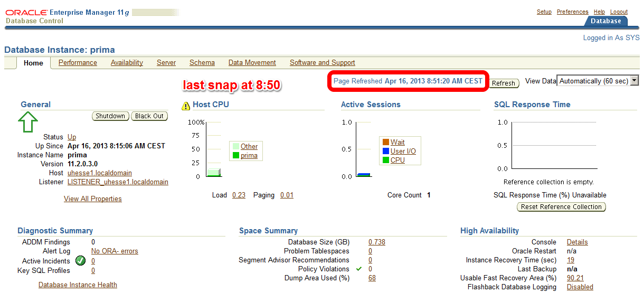Open the View Data refresh interval dropdown

point(598,81)
